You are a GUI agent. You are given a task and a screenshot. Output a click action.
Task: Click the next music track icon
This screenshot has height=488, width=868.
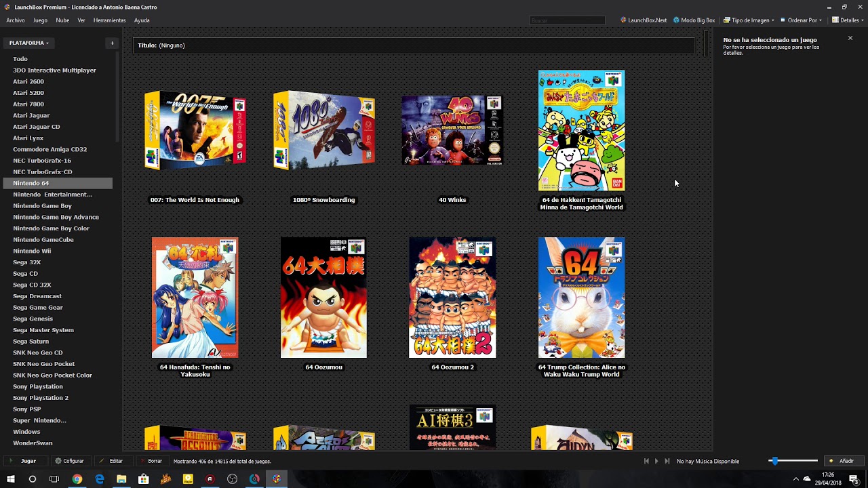[667, 461]
